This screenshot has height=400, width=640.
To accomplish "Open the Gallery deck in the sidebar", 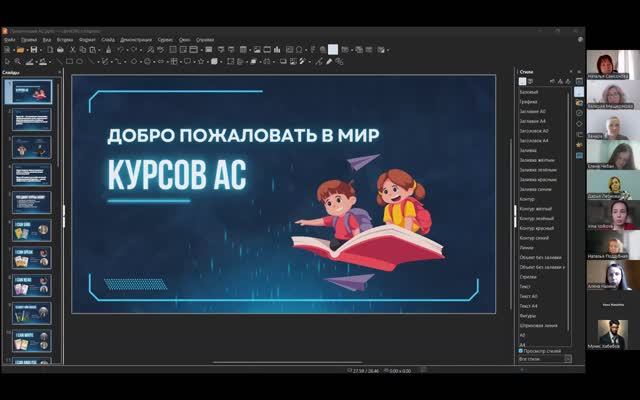I will (579, 102).
